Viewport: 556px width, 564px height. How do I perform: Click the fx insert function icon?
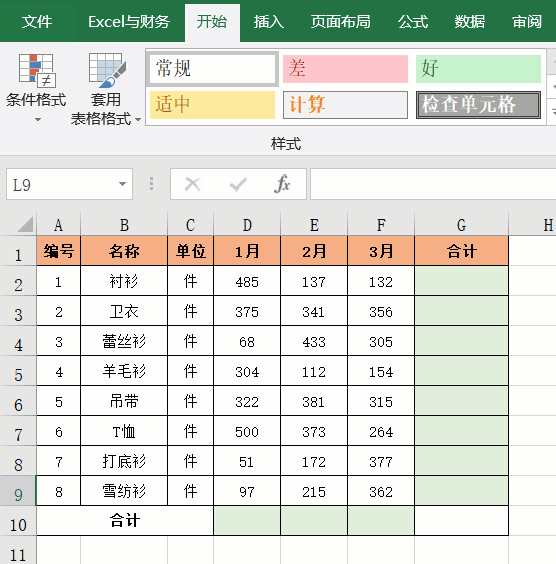tap(282, 184)
